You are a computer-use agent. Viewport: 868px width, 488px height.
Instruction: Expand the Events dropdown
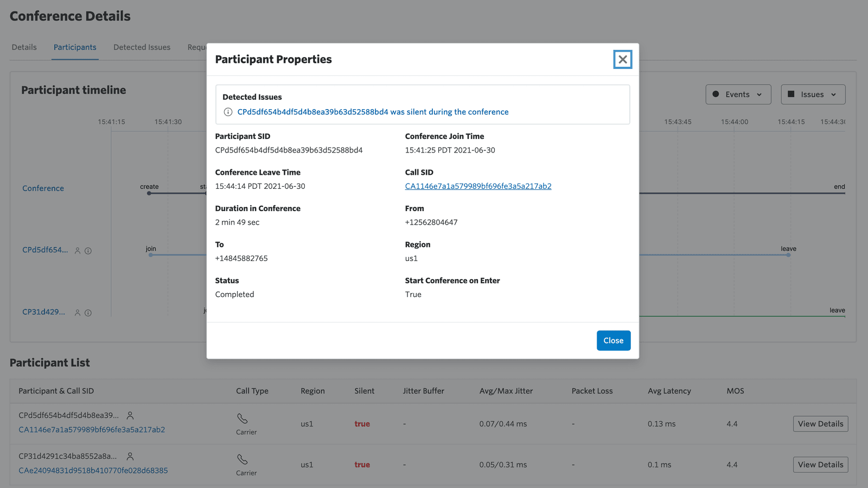738,94
